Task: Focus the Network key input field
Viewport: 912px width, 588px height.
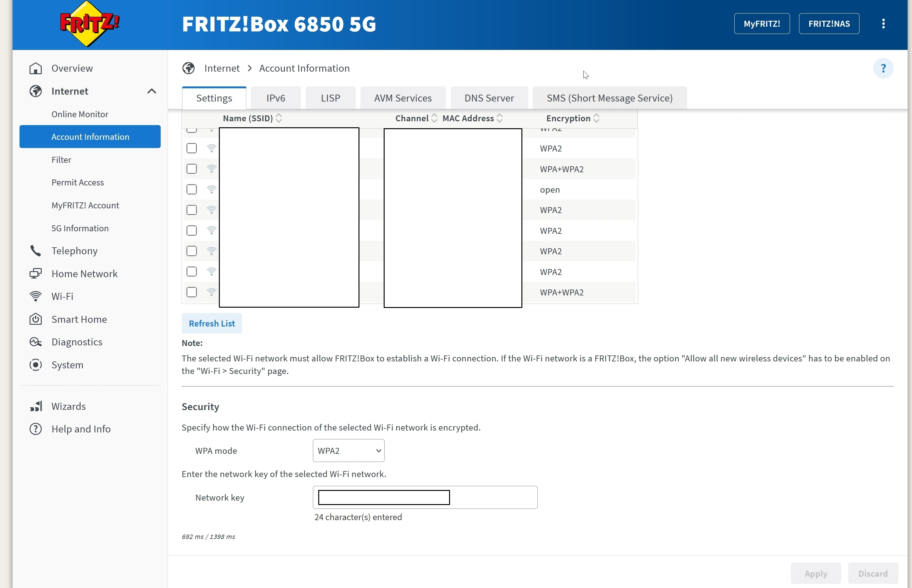Action: 425,497
